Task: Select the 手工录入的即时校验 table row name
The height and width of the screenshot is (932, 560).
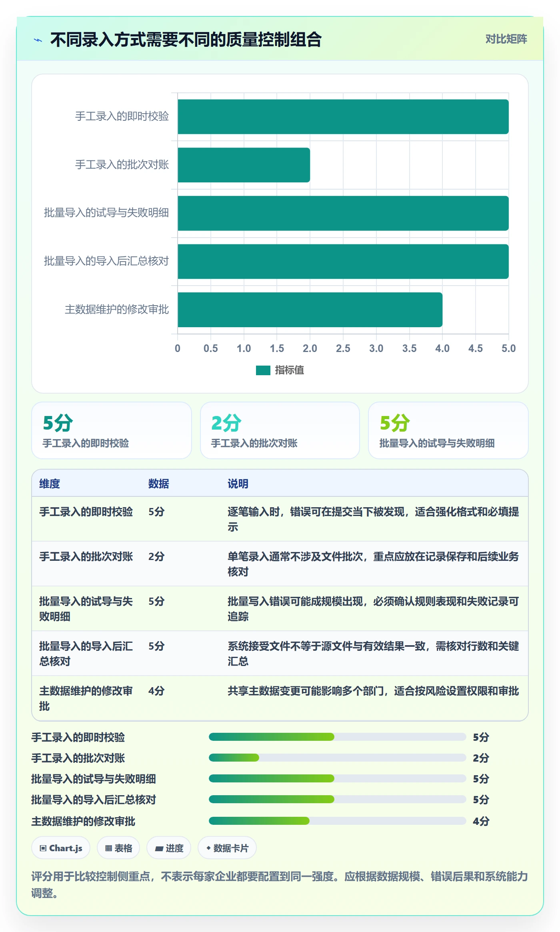Action: point(86,512)
